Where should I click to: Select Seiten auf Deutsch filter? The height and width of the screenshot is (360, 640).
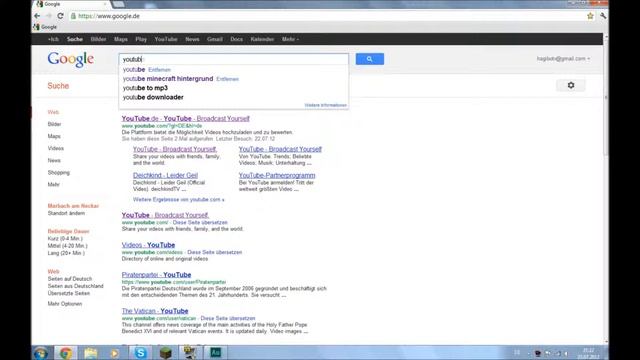click(70, 279)
